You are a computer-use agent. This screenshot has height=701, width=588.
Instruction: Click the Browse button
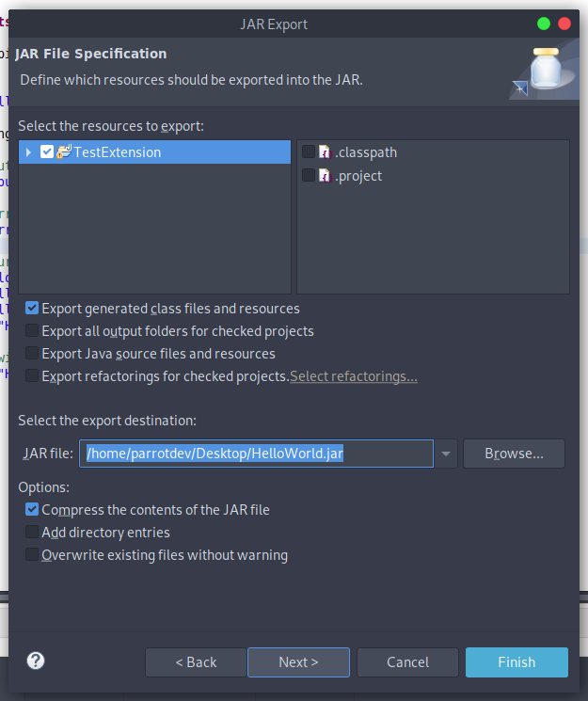pyautogui.click(x=514, y=454)
